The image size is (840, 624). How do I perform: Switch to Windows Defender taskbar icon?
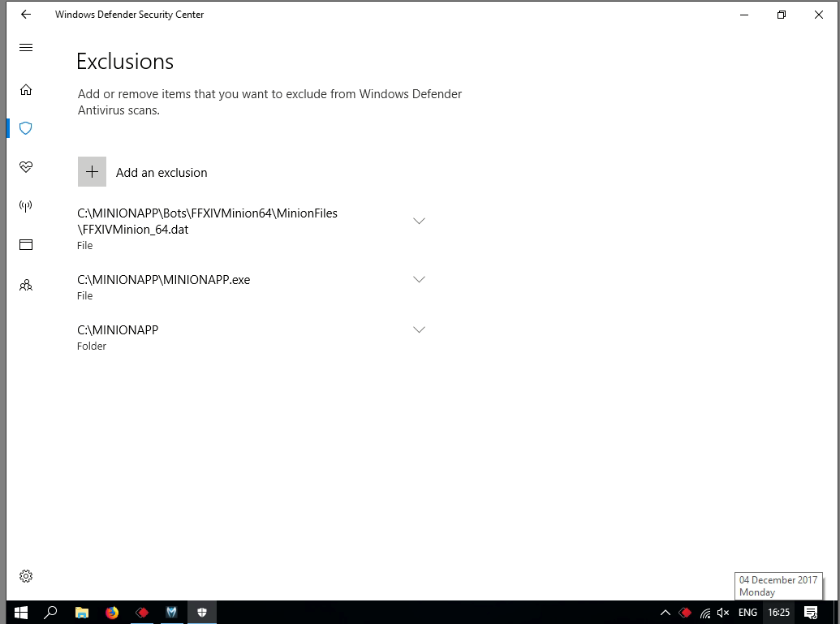click(202, 612)
